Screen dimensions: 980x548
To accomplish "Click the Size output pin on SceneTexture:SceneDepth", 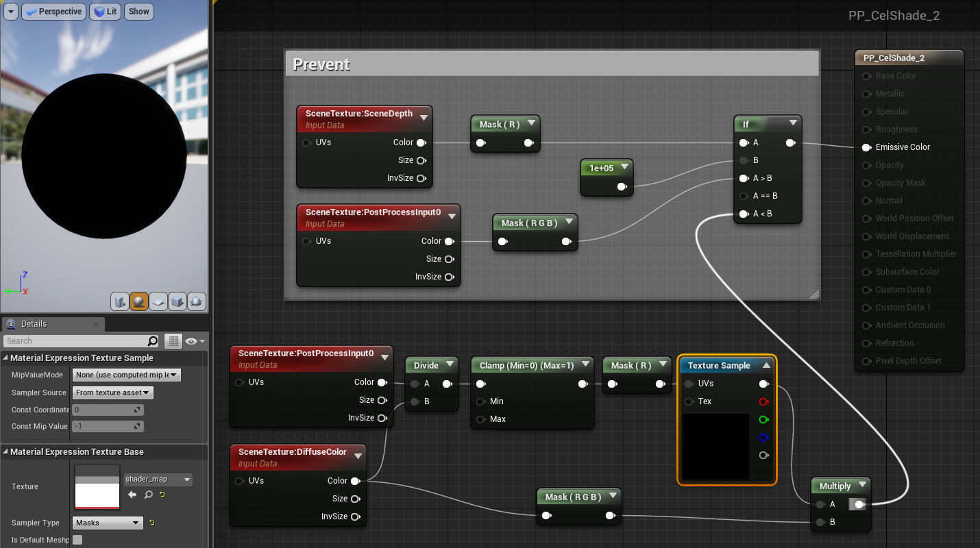I will pos(421,160).
